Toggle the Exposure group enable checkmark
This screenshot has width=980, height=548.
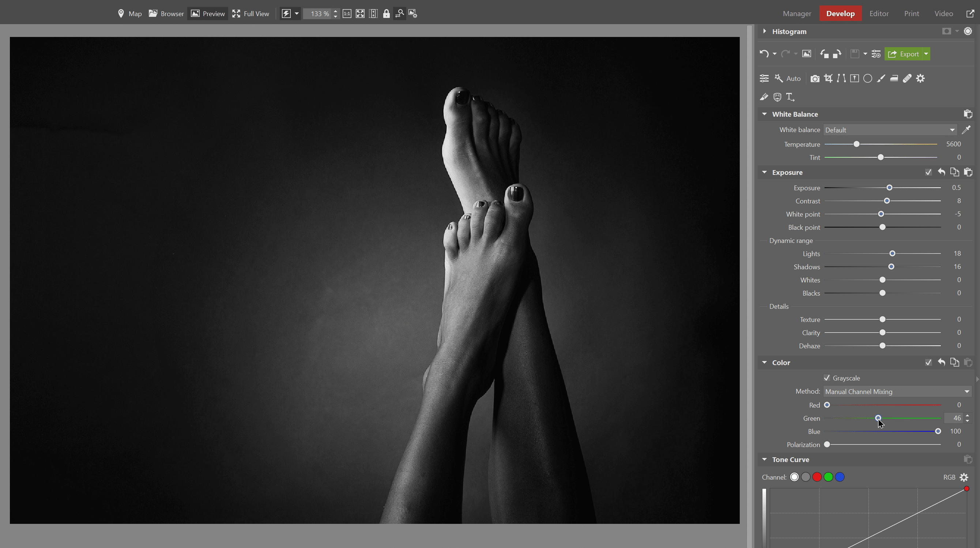point(928,172)
